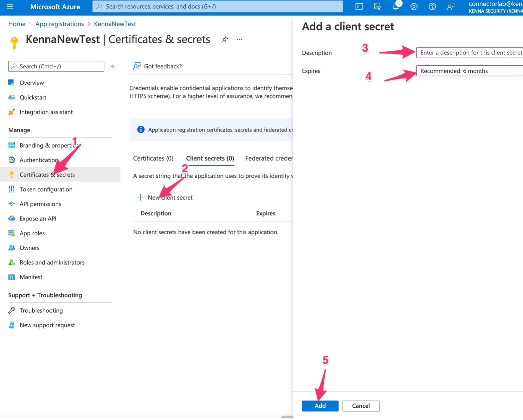Click the Expose an API cloud icon
The height and width of the screenshot is (420, 523).
tap(11, 218)
